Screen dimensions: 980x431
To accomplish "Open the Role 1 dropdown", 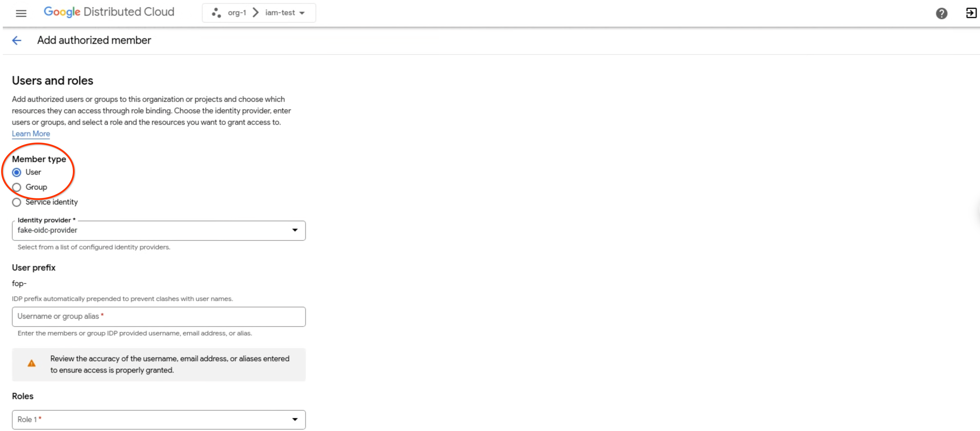I will pos(294,420).
